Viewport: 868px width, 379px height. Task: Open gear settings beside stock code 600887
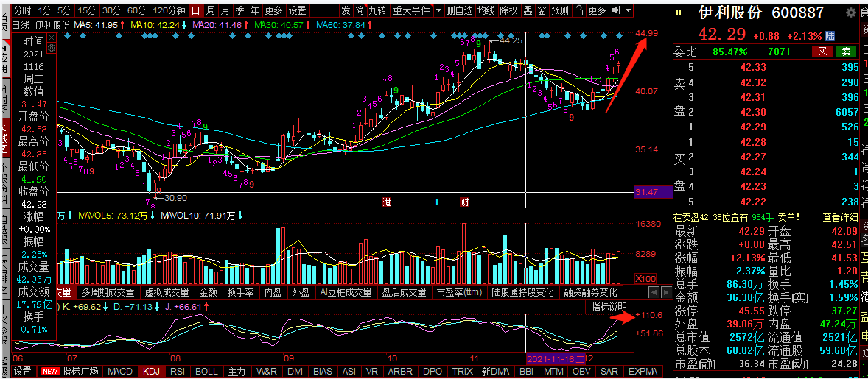[851, 13]
